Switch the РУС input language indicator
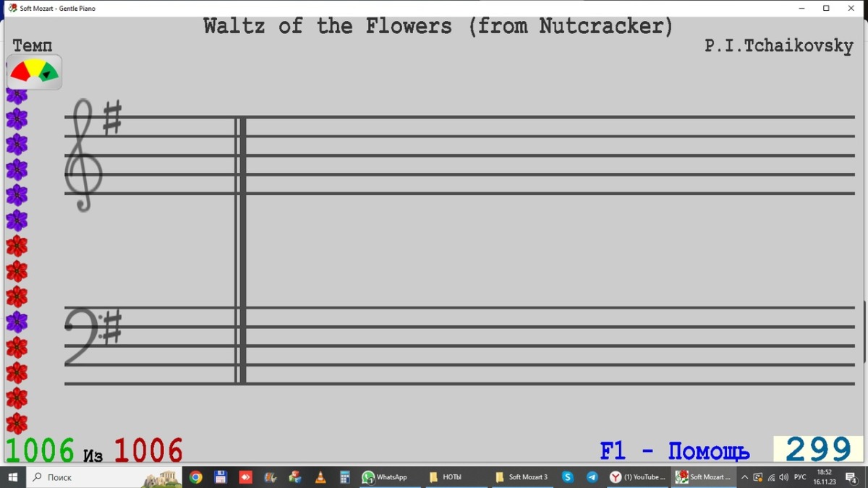This screenshot has height=488, width=868. click(800, 477)
